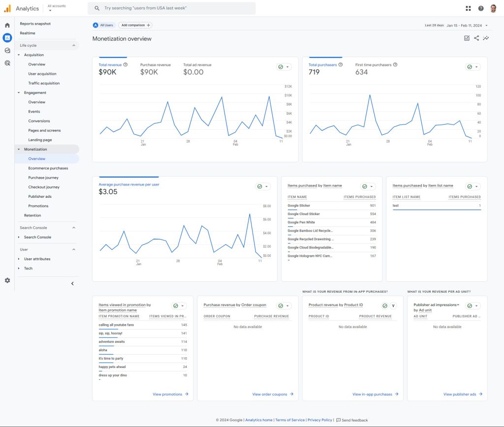The width and height of the screenshot is (504, 427).
Task: Click the All Users segment chip
Action: click(103, 25)
